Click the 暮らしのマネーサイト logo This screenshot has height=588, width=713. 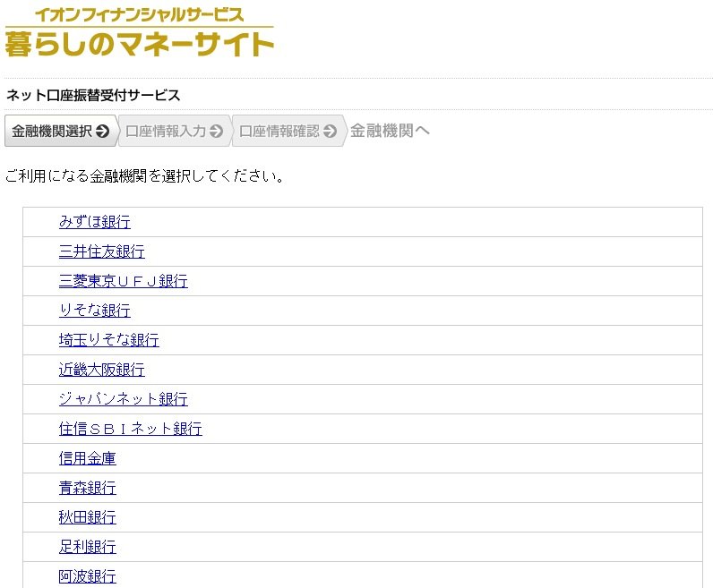[x=139, y=32]
